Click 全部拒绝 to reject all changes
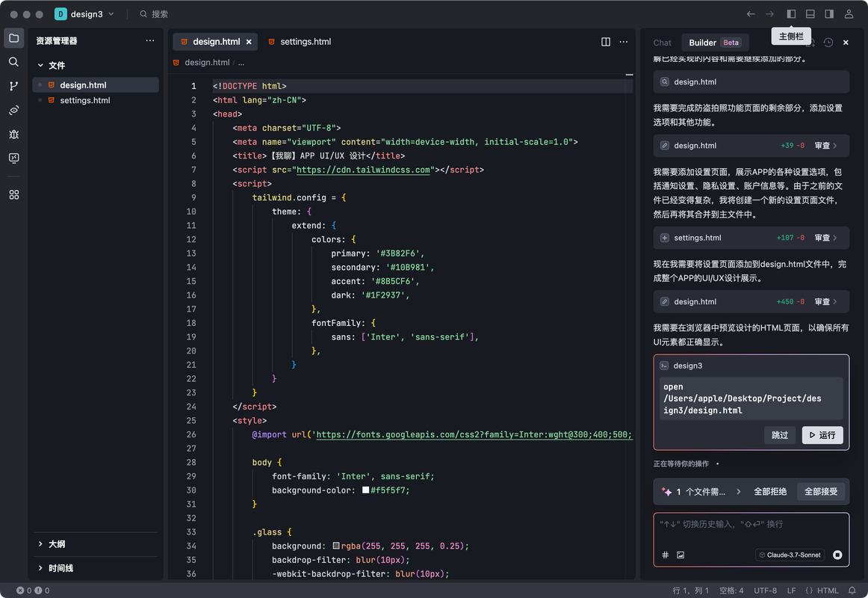Viewport: 868px width, 598px height. (x=770, y=492)
